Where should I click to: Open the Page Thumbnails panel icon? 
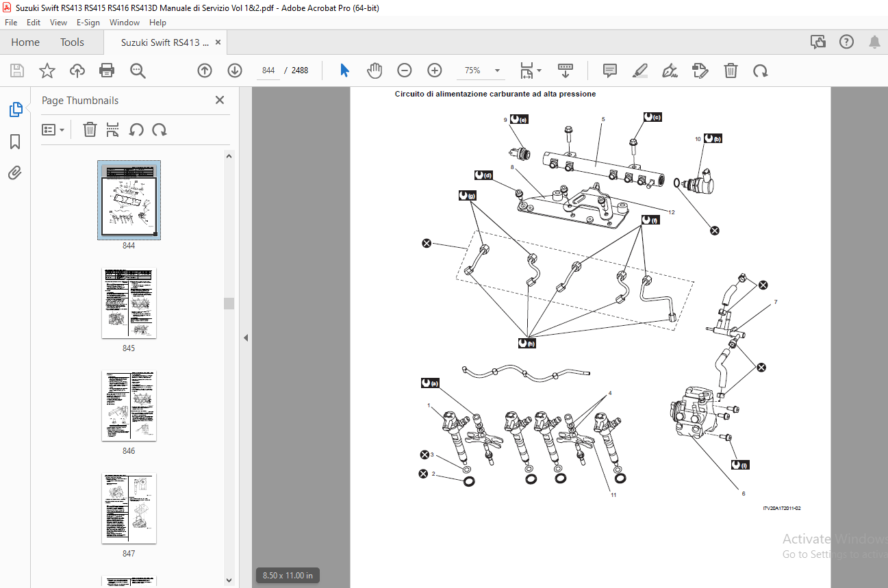[15, 110]
